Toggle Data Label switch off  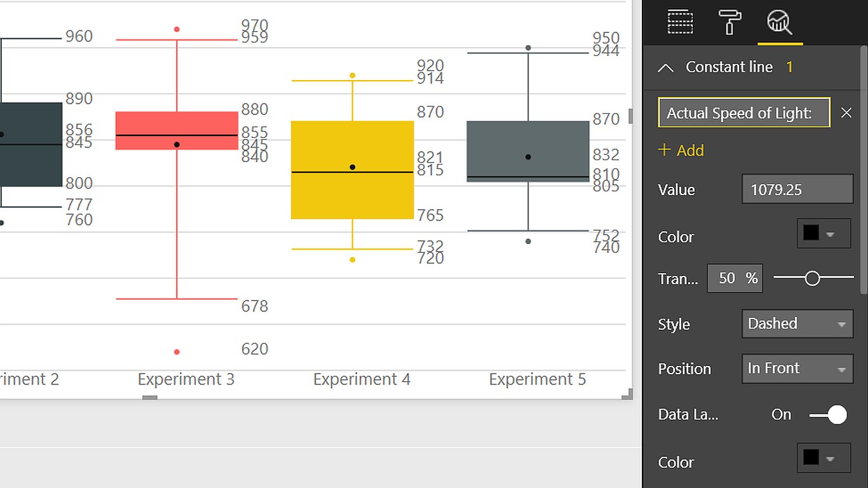click(x=828, y=415)
